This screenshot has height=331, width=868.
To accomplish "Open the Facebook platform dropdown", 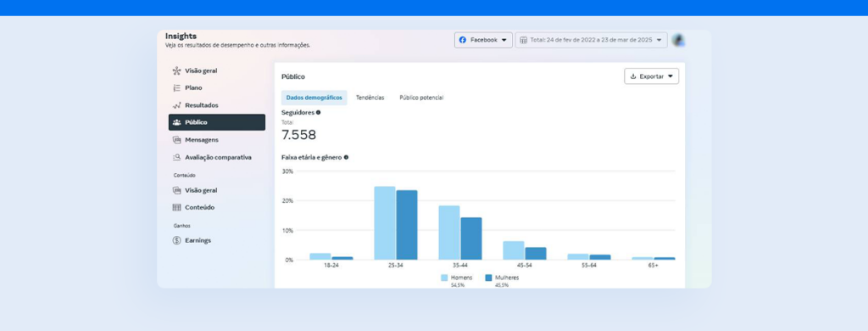I will pyautogui.click(x=483, y=40).
